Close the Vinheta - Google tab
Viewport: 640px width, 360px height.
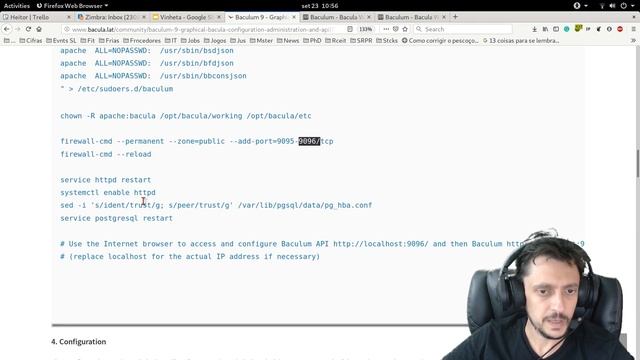(219, 17)
